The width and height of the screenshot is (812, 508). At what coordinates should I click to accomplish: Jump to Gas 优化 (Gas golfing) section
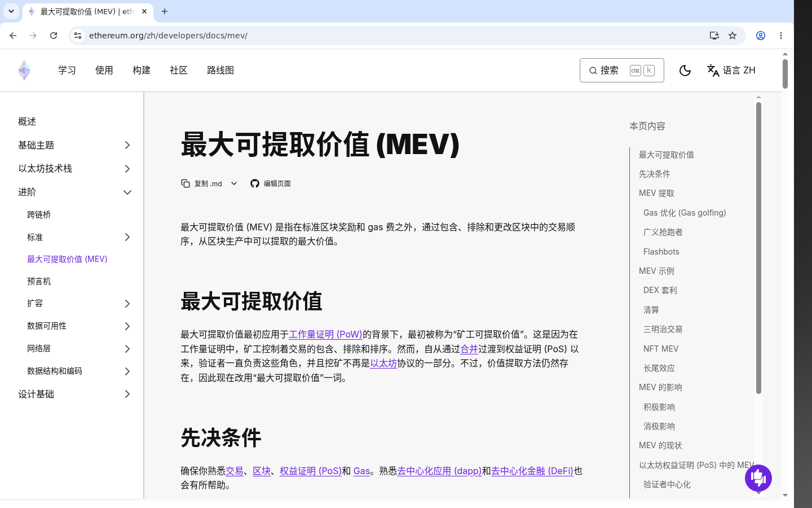click(685, 213)
